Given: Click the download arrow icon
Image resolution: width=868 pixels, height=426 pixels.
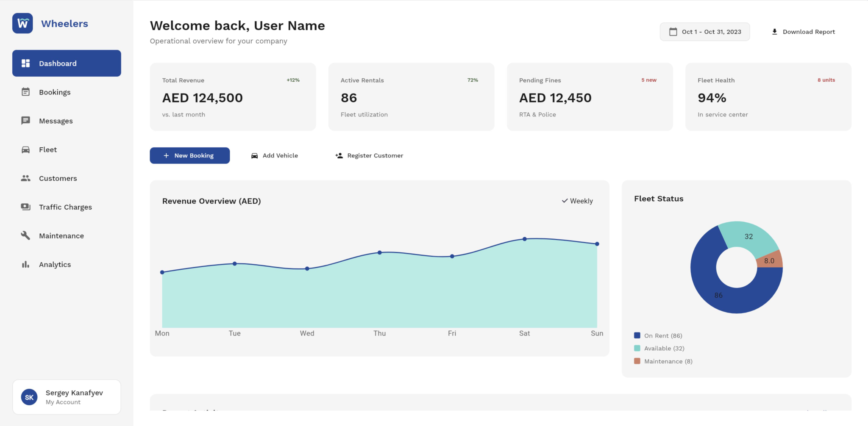Looking at the screenshot, I should coord(774,32).
